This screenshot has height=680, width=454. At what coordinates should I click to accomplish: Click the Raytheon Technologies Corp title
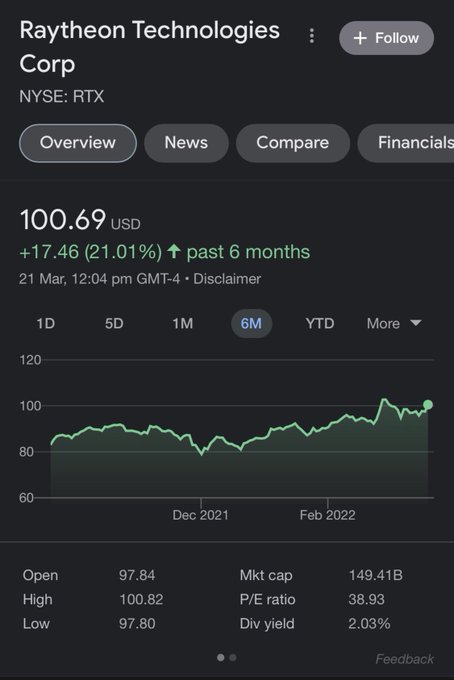pos(150,47)
